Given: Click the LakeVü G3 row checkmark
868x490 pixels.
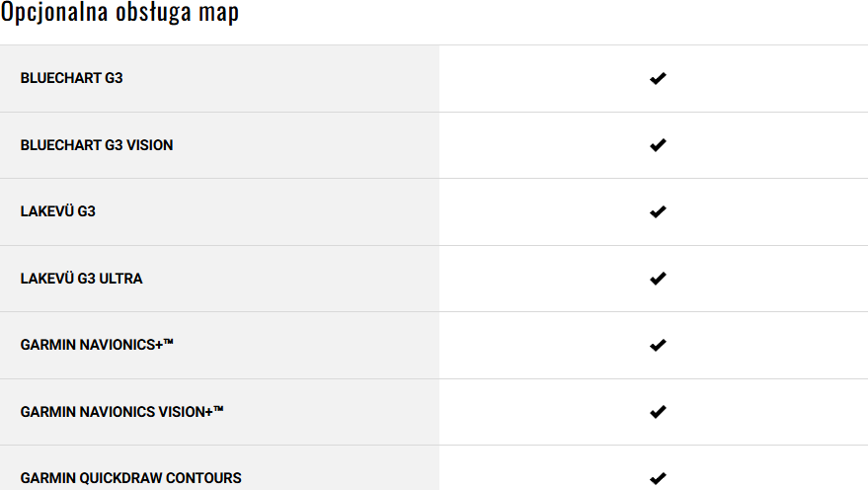Looking at the screenshot, I should [x=658, y=211].
